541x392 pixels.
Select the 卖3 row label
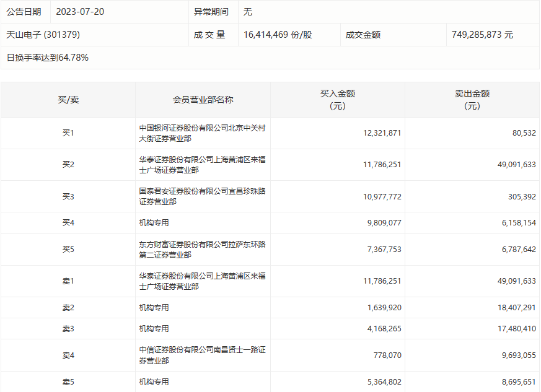click(68, 329)
